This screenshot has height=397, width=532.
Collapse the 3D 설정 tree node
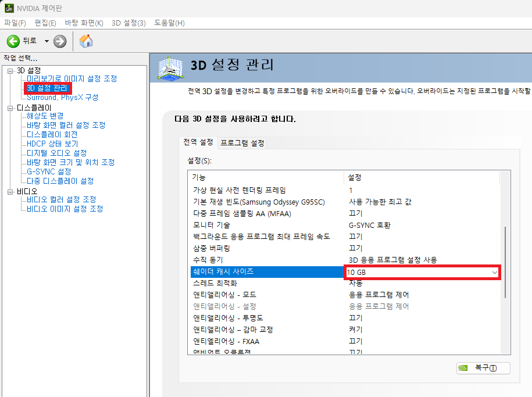coord(10,71)
